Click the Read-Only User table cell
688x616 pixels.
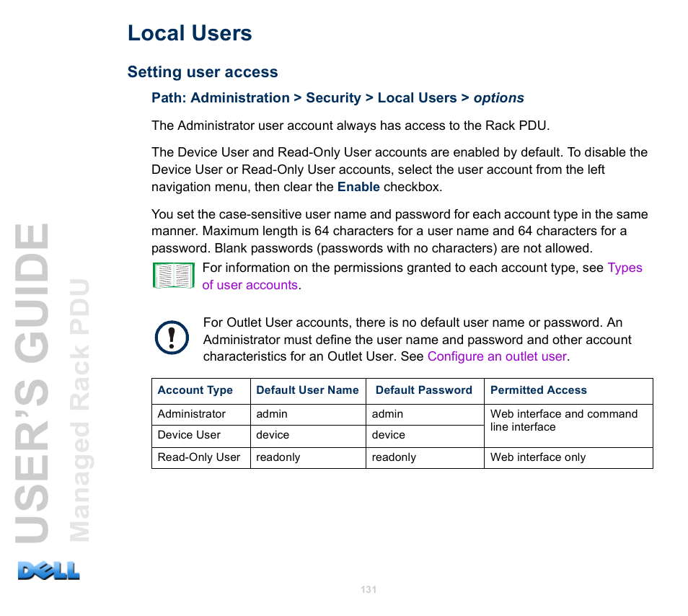199,457
